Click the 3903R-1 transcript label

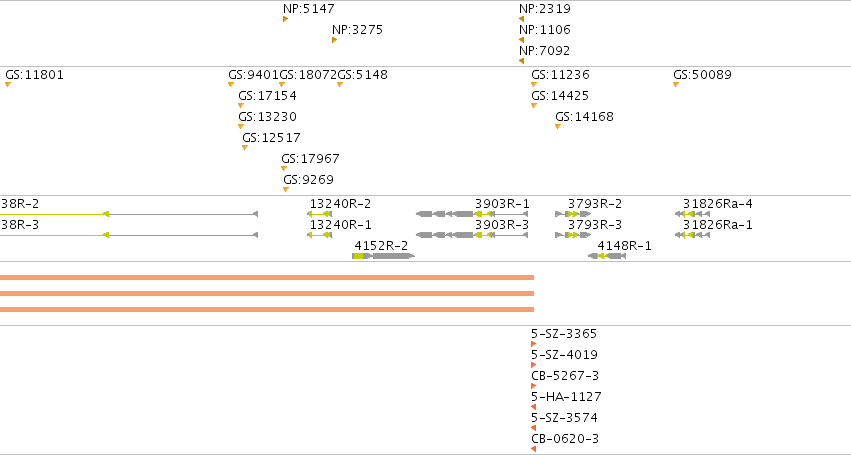[502, 204]
